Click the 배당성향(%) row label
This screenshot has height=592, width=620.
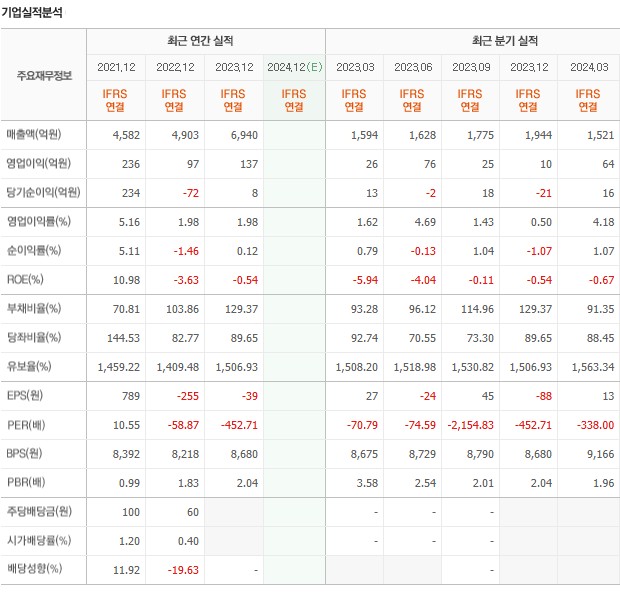(x=34, y=569)
